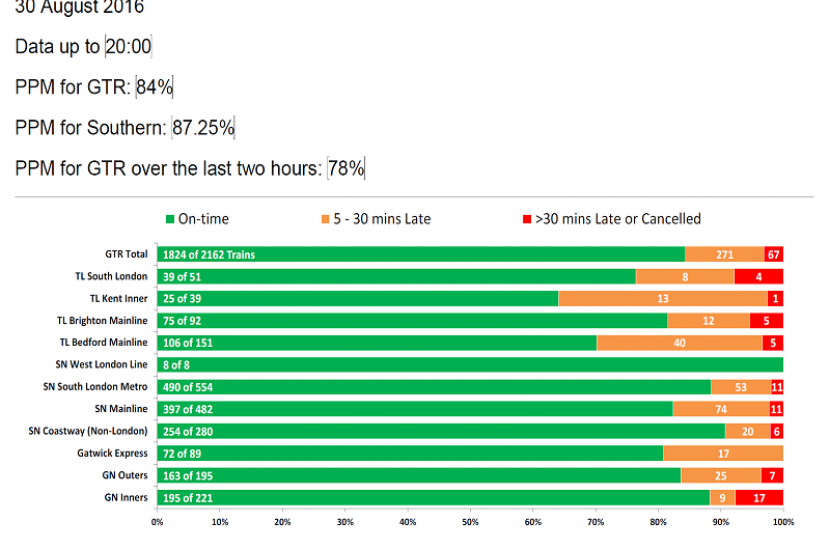Click the orange 5 - 30 mins Late legend swatch
Viewport: 830px width, 540px height.
(x=325, y=219)
